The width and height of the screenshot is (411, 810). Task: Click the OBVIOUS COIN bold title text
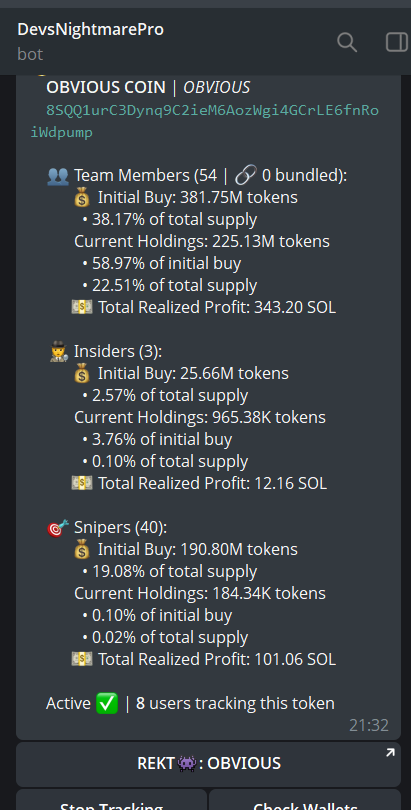106,88
